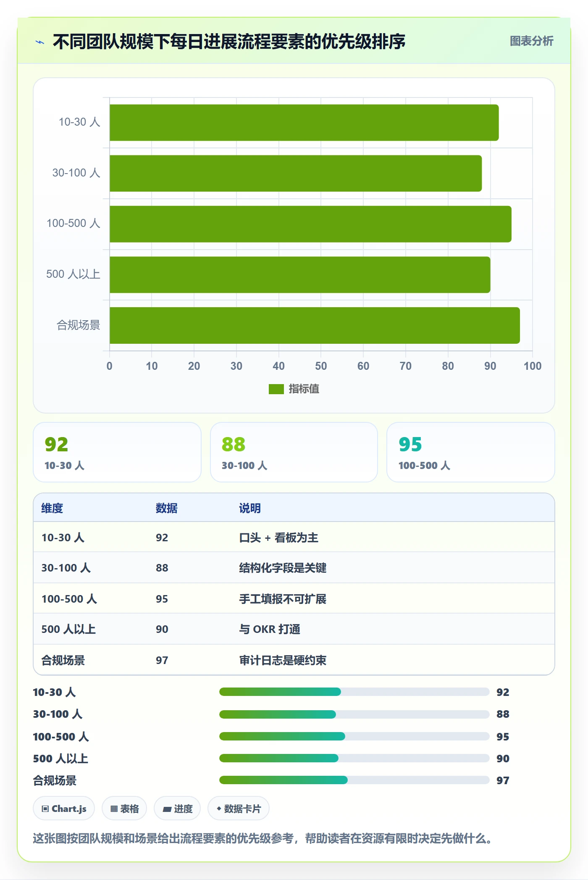Click the Chart.js tag icon
The width and height of the screenshot is (588, 880).
coord(45,809)
